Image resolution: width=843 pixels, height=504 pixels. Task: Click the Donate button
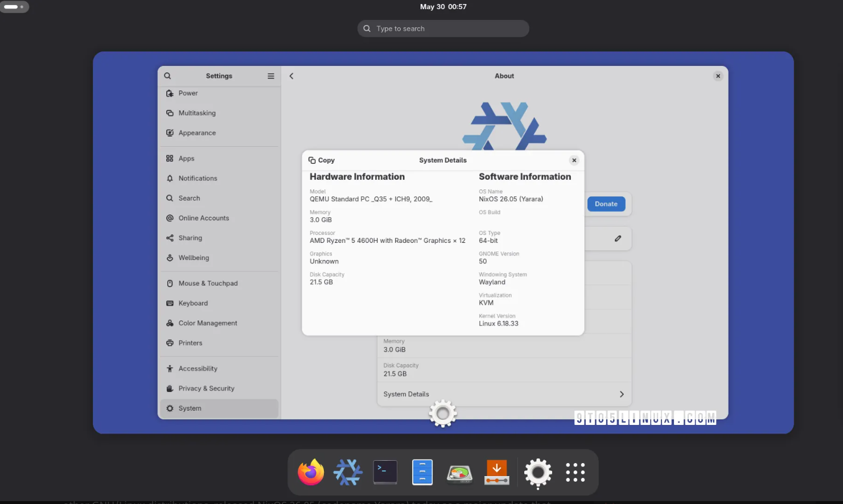[x=606, y=204]
